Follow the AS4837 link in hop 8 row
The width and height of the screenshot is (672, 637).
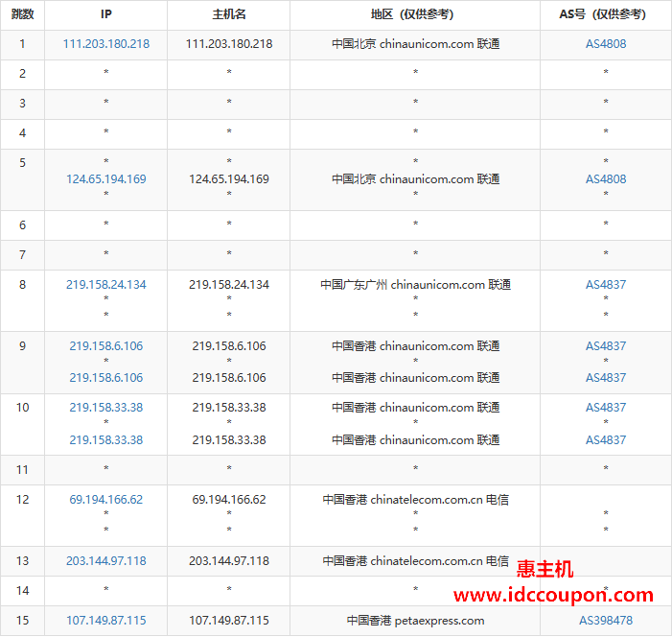606,284
